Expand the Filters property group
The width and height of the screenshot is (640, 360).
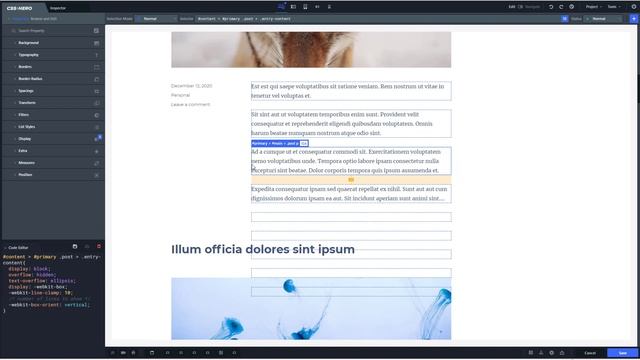point(53,115)
